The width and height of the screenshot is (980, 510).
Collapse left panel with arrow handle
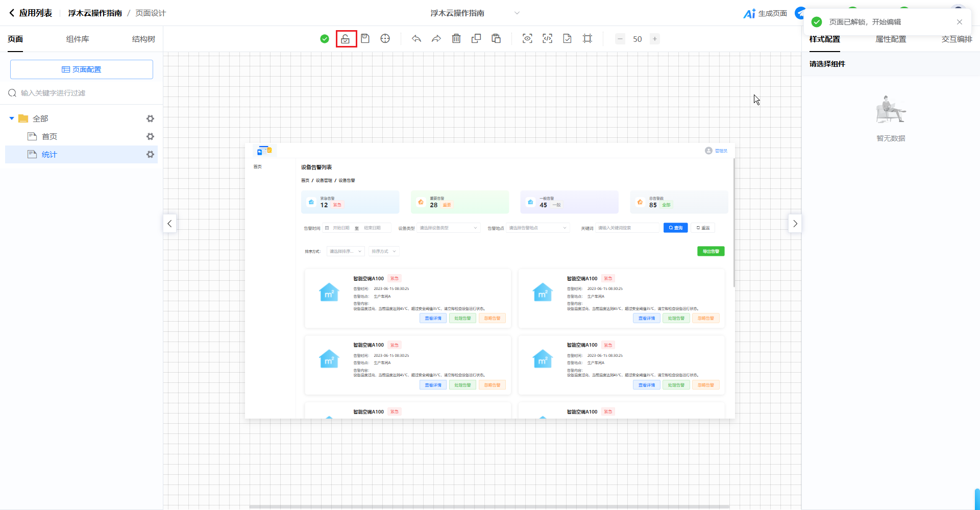tap(169, 224)
